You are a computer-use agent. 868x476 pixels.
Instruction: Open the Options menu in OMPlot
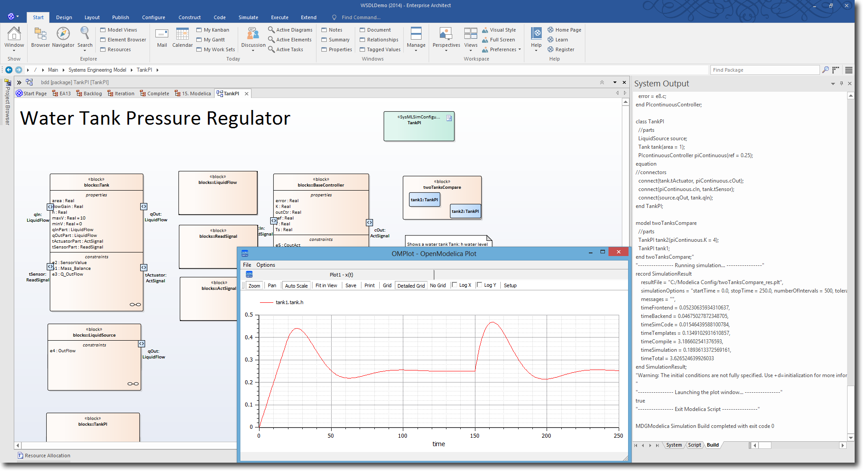coord(266,265)
